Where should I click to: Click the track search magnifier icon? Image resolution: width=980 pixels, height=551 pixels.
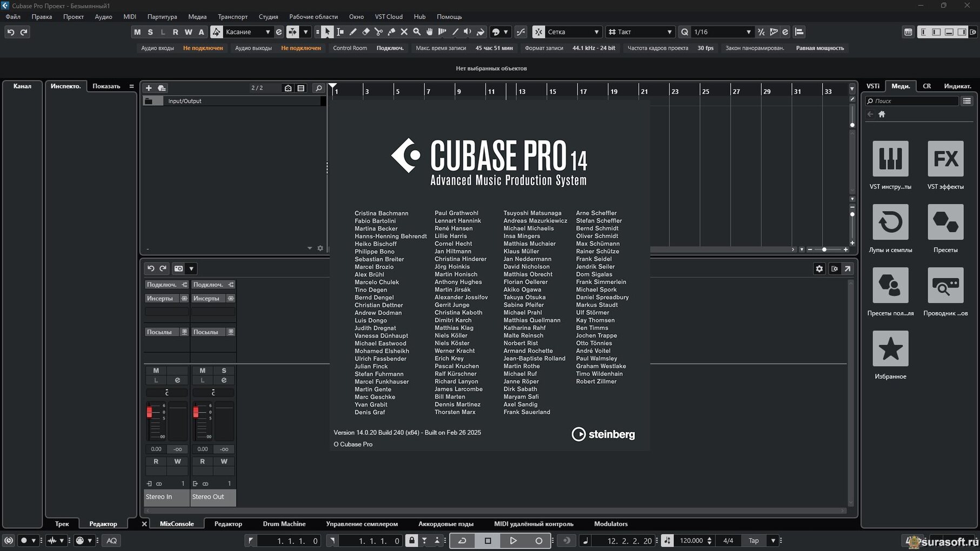click(318, 88)
